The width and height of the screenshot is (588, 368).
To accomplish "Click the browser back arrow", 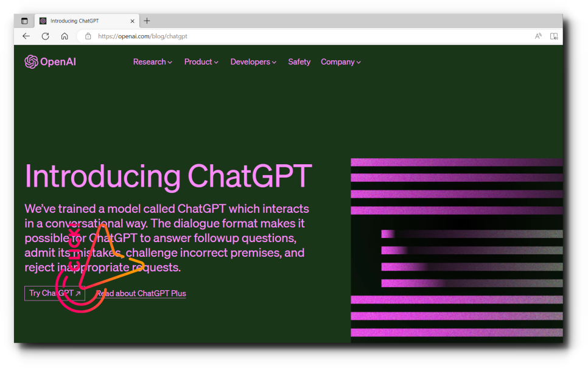I will coord(26,36).
